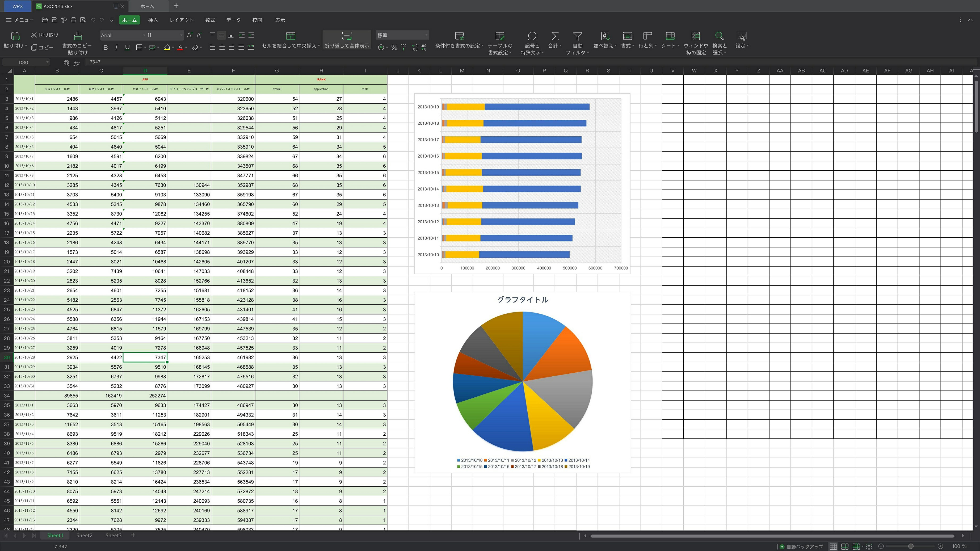Click the increase decimal places icon

(x=415, y=48)
